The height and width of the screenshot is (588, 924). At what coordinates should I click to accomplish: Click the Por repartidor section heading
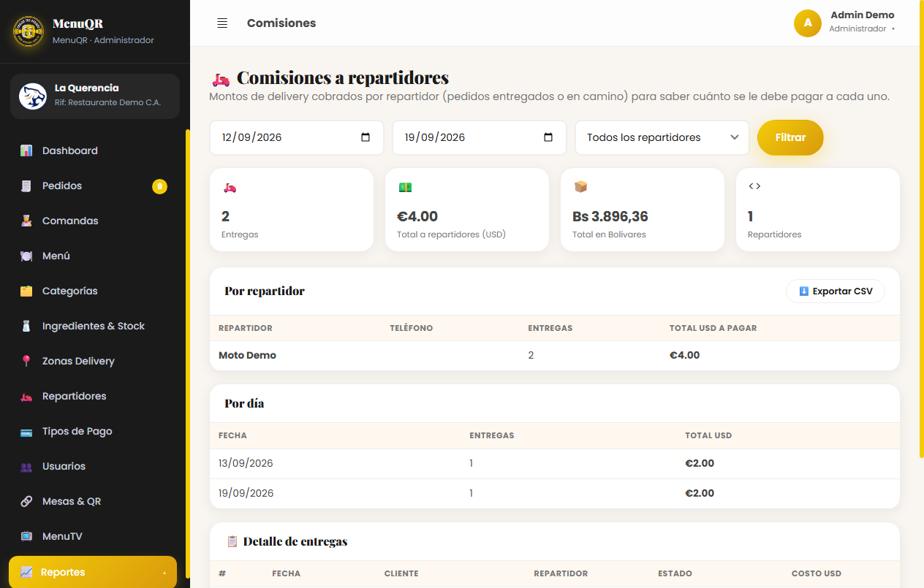(x=265, y=291)
